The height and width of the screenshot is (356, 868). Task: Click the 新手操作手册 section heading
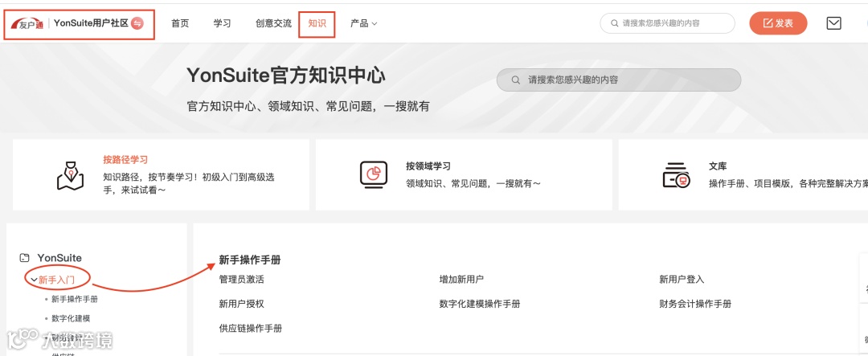250,260
